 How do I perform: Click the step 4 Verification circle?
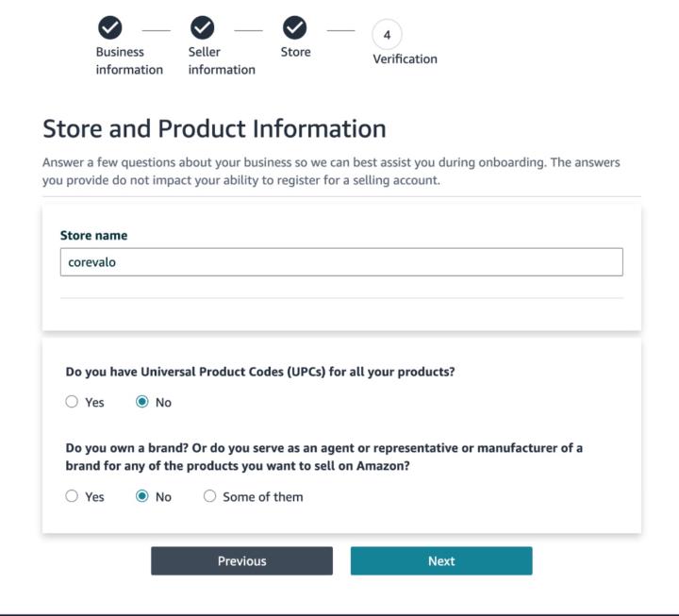(x=387, y=34)
